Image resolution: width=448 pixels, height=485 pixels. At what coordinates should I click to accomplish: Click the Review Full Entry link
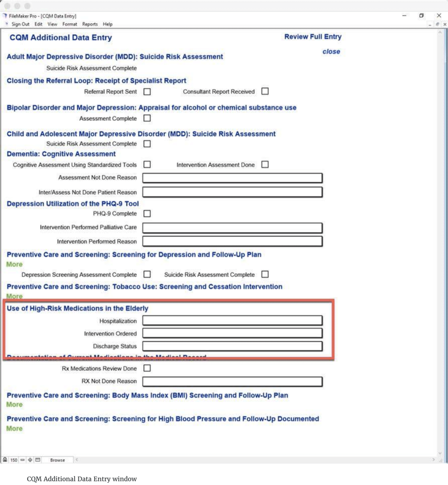[x=313, y=37]
